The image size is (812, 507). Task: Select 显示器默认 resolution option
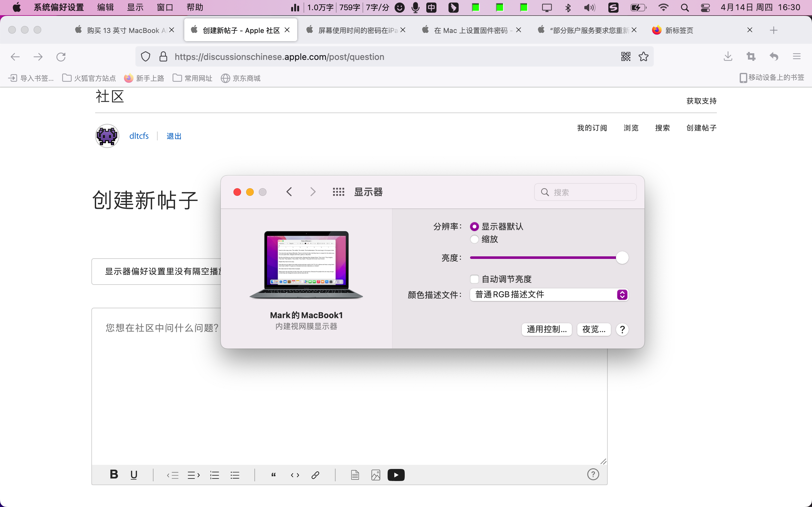pos(474,227)
